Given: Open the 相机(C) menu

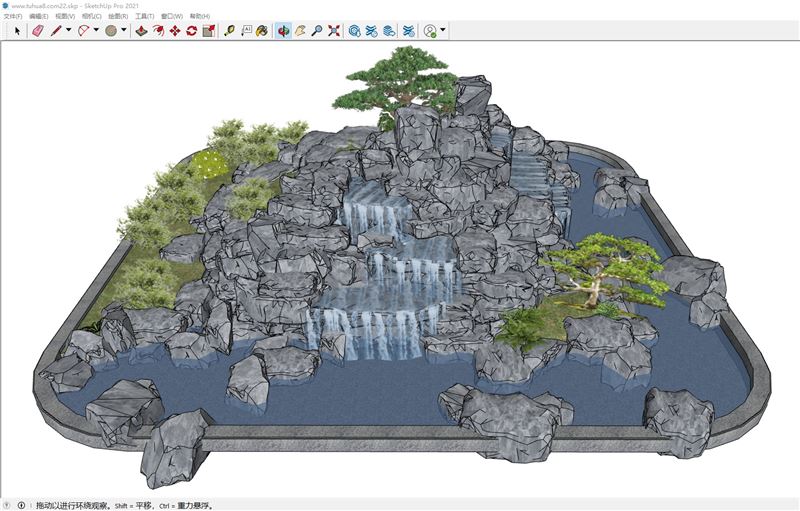Looking at the screenshot, I should click(x=92, y=16).
